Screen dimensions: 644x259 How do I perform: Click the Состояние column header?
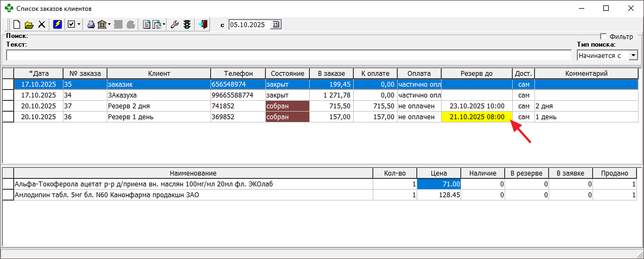(x=287, y=74)
